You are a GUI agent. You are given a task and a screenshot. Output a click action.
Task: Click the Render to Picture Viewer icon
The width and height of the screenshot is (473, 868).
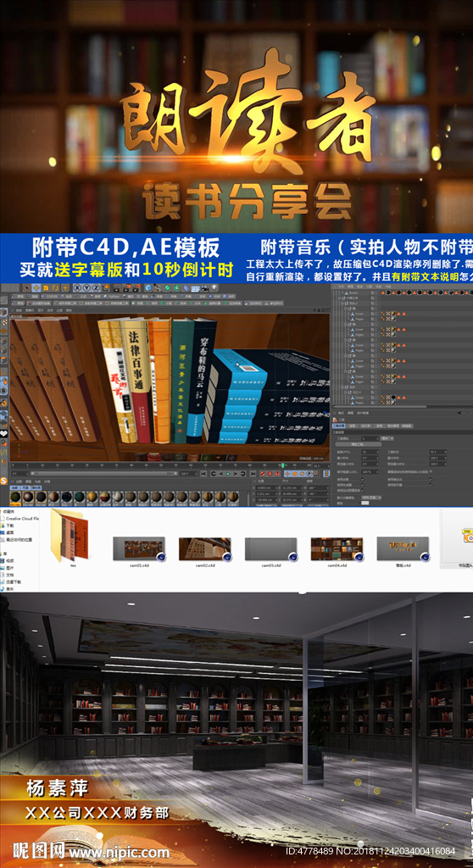tap(127, 288)
